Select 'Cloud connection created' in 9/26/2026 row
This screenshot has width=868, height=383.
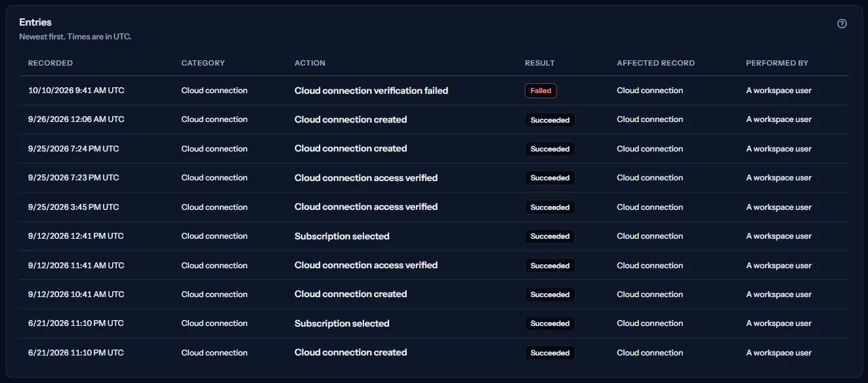[351, 119]
